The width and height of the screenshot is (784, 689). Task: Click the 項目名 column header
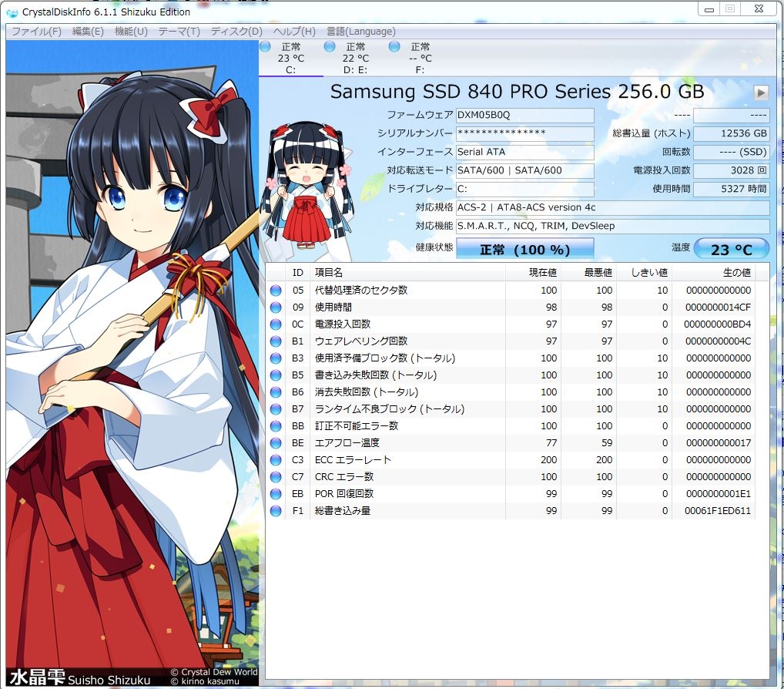(x=407, y=273)
